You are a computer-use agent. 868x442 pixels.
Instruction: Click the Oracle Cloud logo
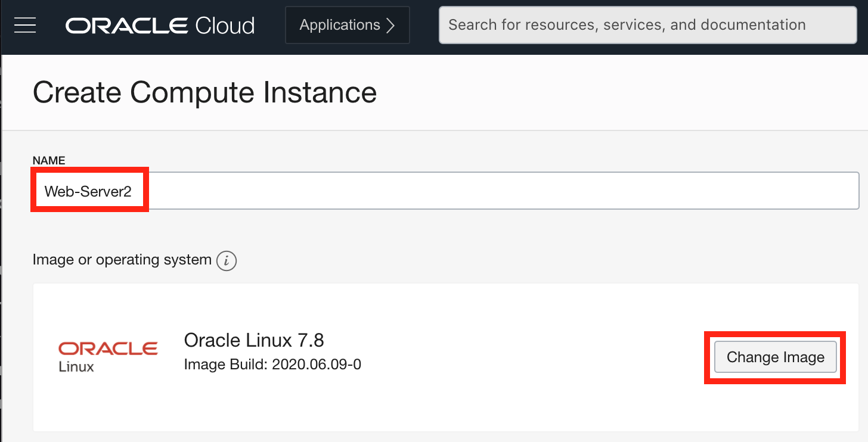(x=160, y=26)
